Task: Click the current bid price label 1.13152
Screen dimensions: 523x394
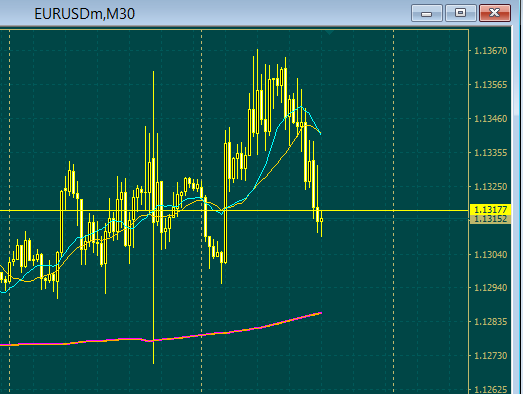Action: pos(490,219)
